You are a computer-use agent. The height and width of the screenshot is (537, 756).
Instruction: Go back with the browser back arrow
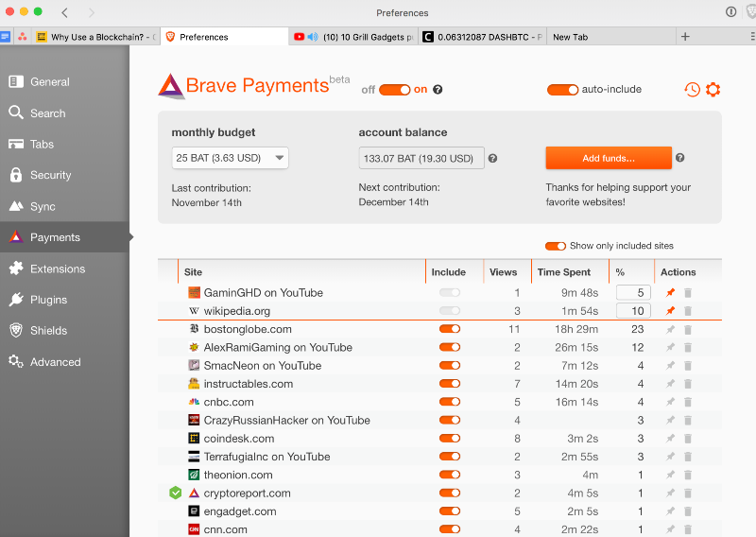(64, 12)
